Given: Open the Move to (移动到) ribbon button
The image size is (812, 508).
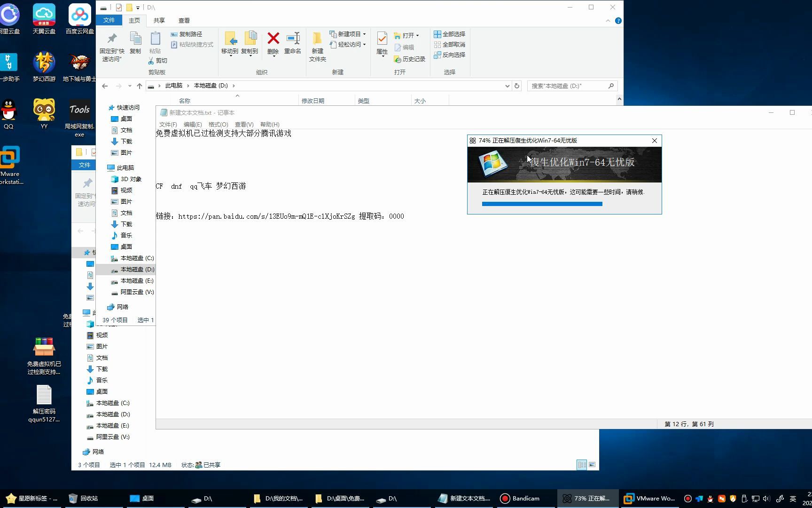Looking at the screenshot, I should pyautogui.click(x=230, y=43).
